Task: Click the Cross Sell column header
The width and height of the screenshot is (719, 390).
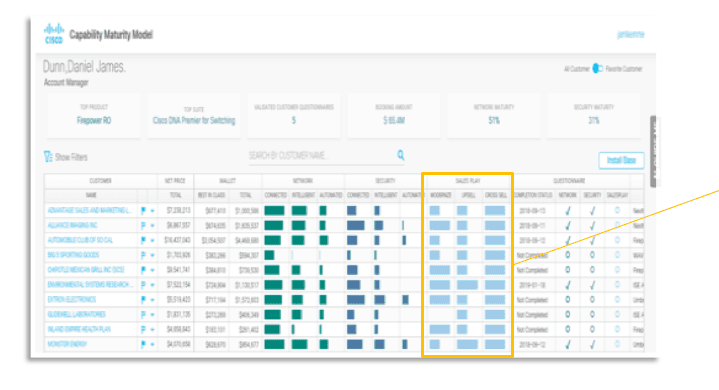Action: click(496, 195)
